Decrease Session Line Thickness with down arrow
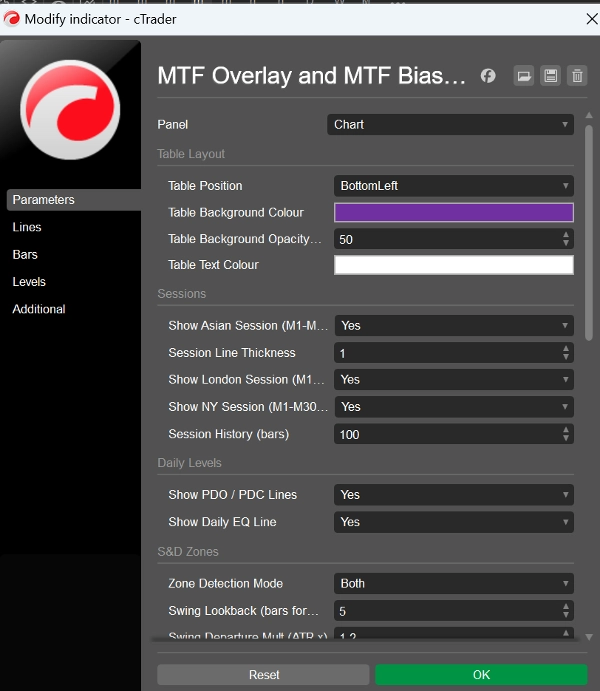The width and height of the screenshot is (600, 691). coord(566,357)
